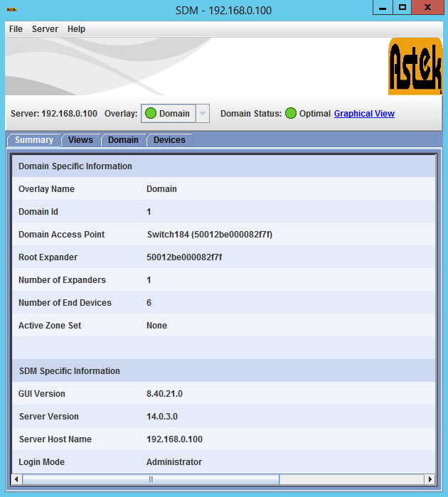Screen dimensions: 448x497
Task: Switch to the Views tab
Action: (x=80, y=140)
